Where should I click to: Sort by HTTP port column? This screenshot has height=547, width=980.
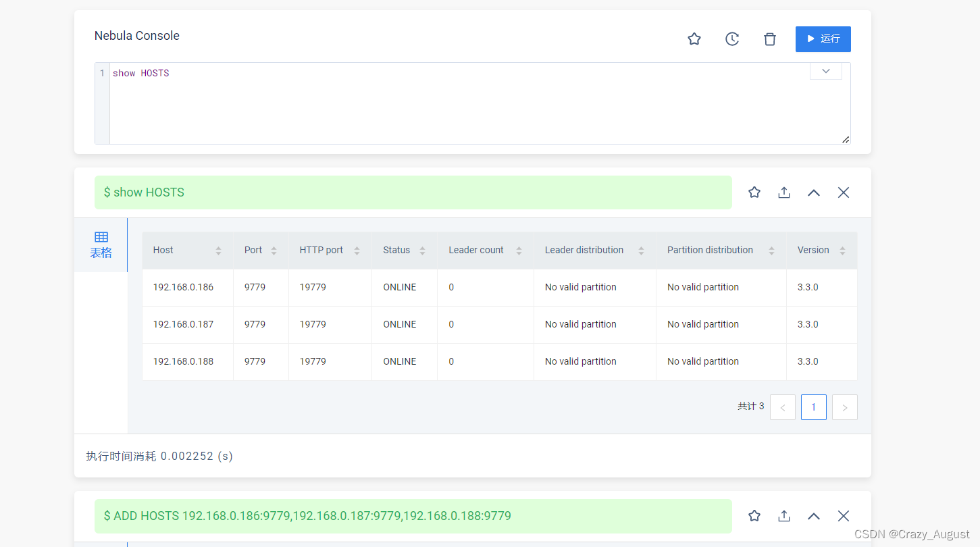click(x=357, y=251)
